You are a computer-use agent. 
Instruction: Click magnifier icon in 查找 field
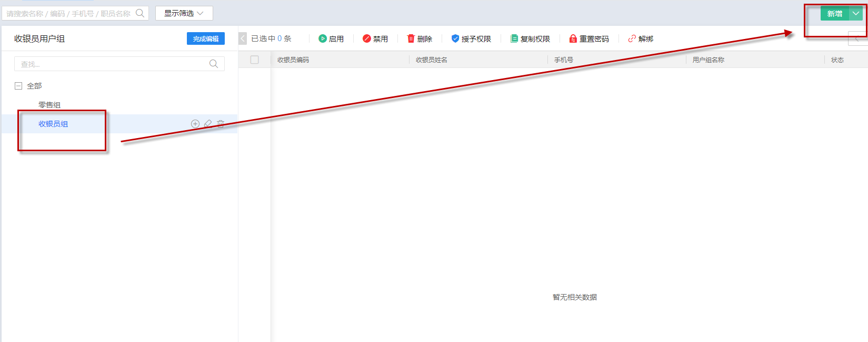(x=214, y=64)
